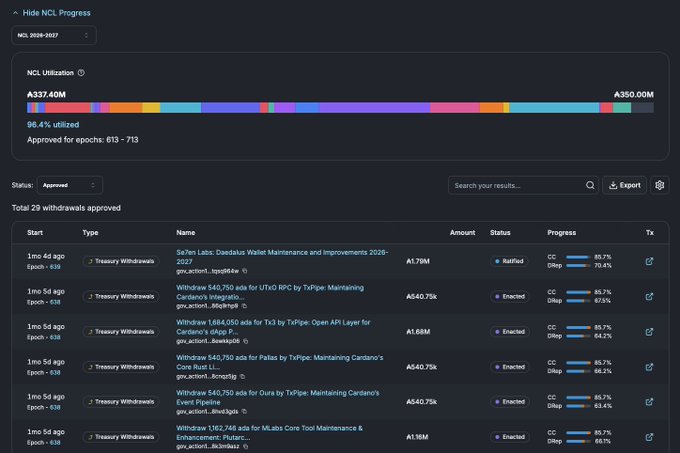Open Tx link for MLabs Core Tool row
The width and height of the screenshot is (680, 453).
pos(649,437)
